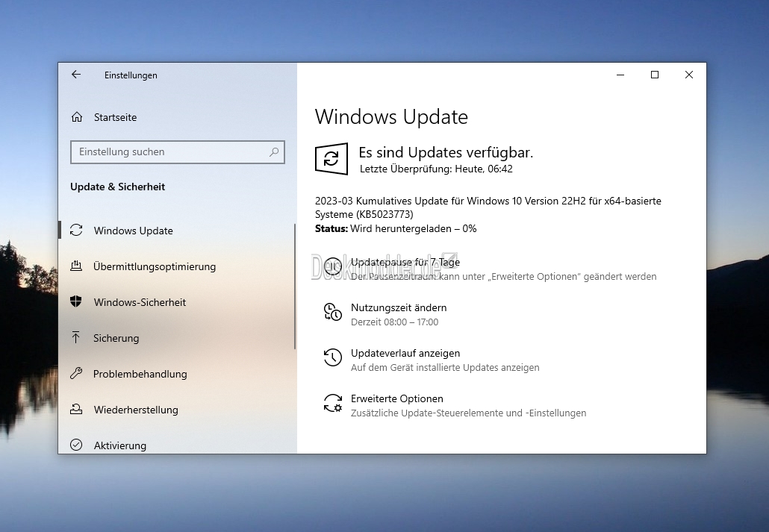Click the back arrow in Einstellungen
Viewport: 769px width, 532px height.
point(76,75)
